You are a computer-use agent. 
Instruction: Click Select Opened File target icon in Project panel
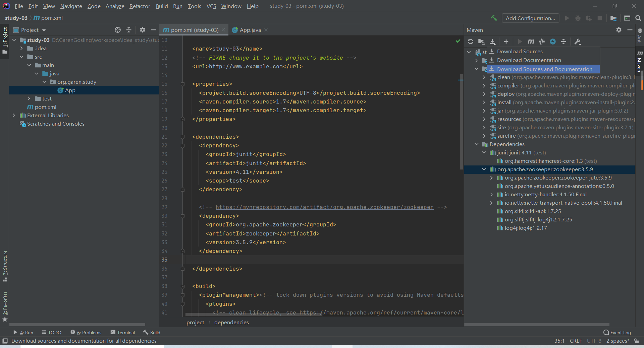tap(118, 30)
